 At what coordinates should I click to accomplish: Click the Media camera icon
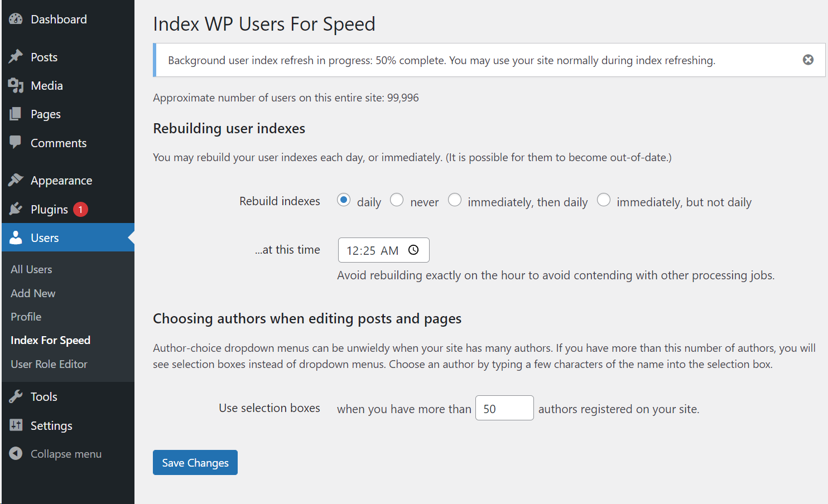pyautogui.click(x=16, y=85)
